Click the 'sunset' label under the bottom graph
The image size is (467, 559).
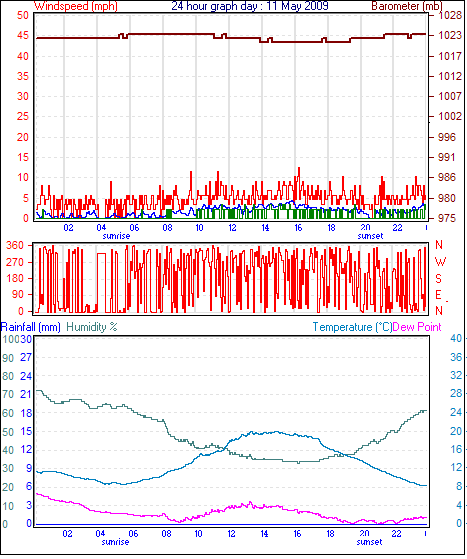tap(369, 542)
